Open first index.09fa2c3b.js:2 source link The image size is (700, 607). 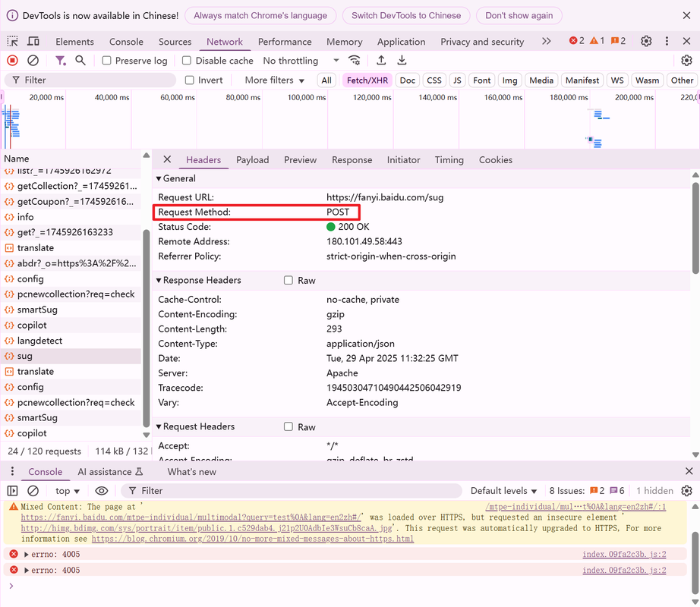point(624,555)
